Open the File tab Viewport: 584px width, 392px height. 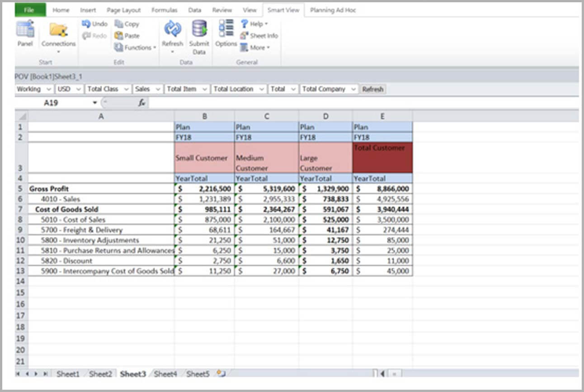[x=30, y=9]
